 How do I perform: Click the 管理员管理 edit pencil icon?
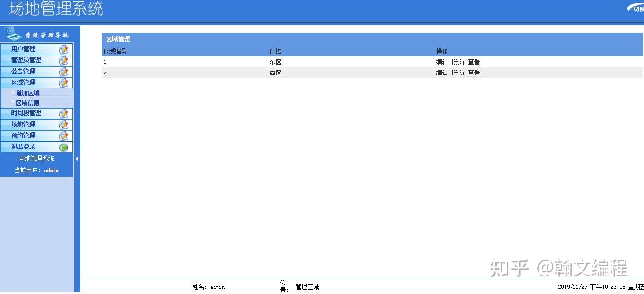click(x=64, y=60)
